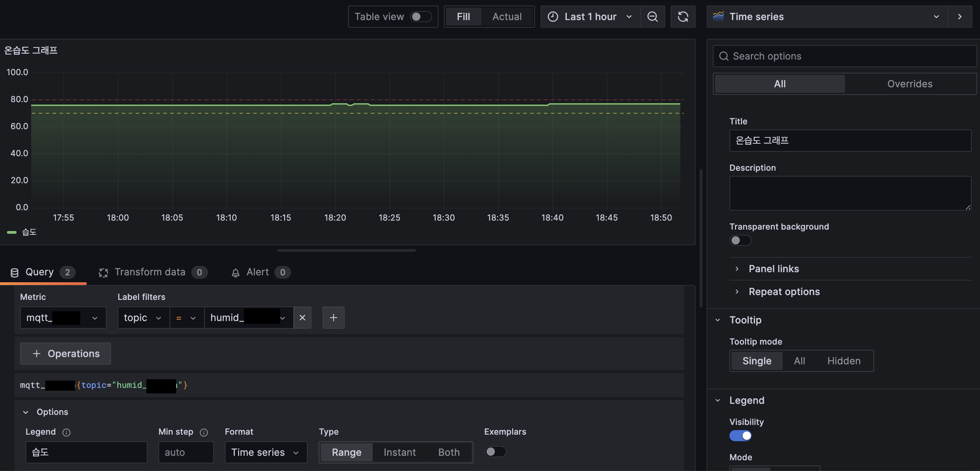Enable Transparent background
Viewport: 980px width, 471px height.
[740, 240]
